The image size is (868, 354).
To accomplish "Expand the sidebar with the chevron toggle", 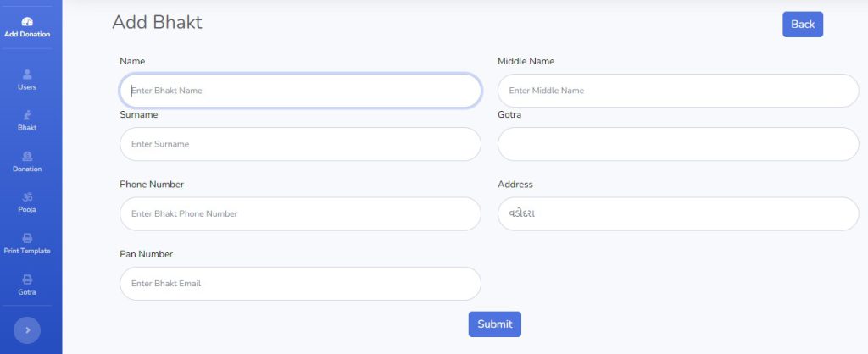I will (27, 330).
